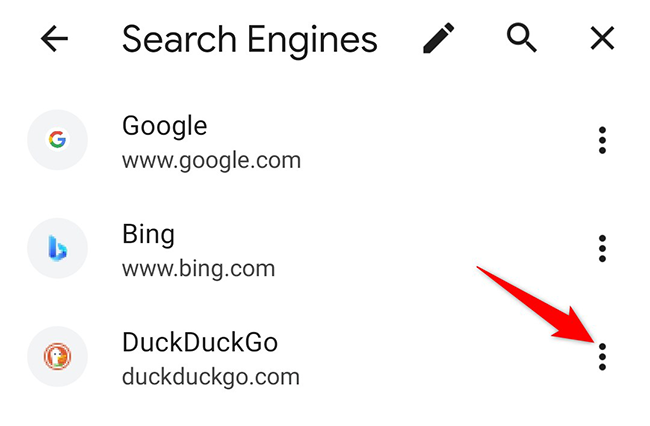Click the www.google.com URL text
650x426 pixels.
point(211,160)
